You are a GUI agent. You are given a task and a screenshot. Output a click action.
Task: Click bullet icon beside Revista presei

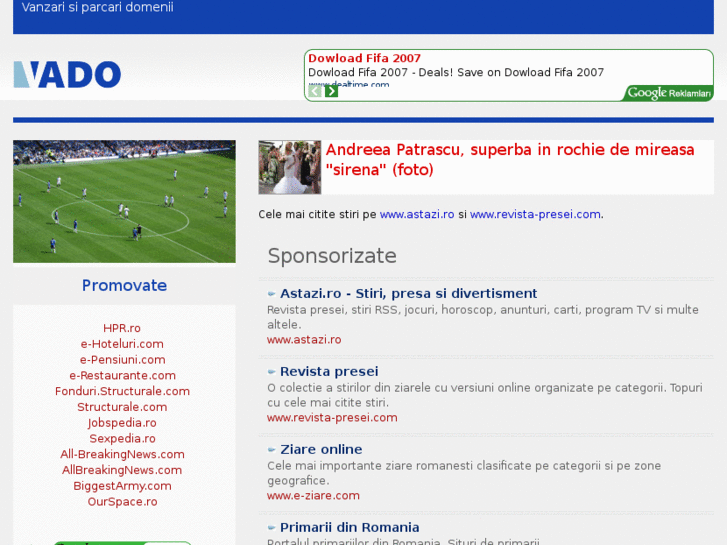tap(272, 372)
